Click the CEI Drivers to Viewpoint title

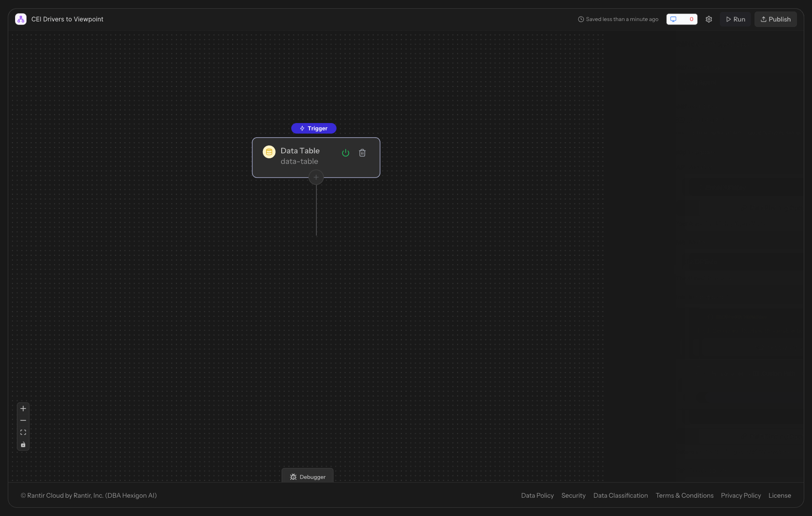(x=67, y=19)
